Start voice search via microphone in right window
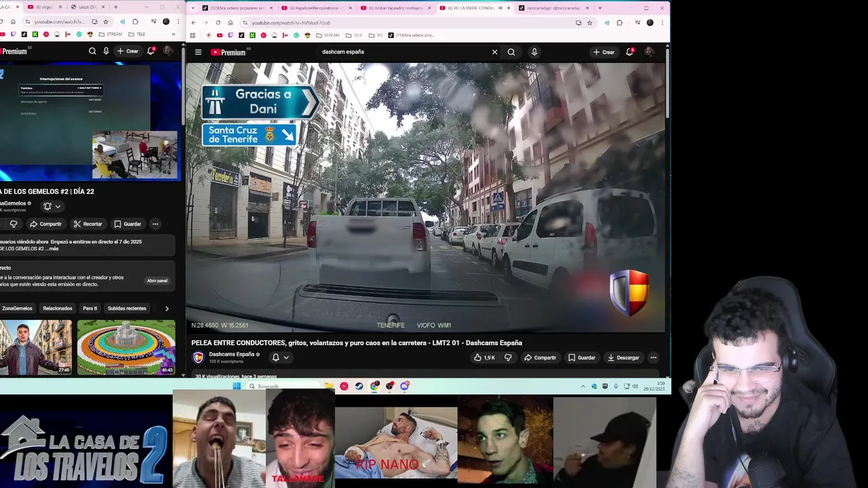This screenshot has width=868, height=488. pyautogui.click(x=534, y=52)
